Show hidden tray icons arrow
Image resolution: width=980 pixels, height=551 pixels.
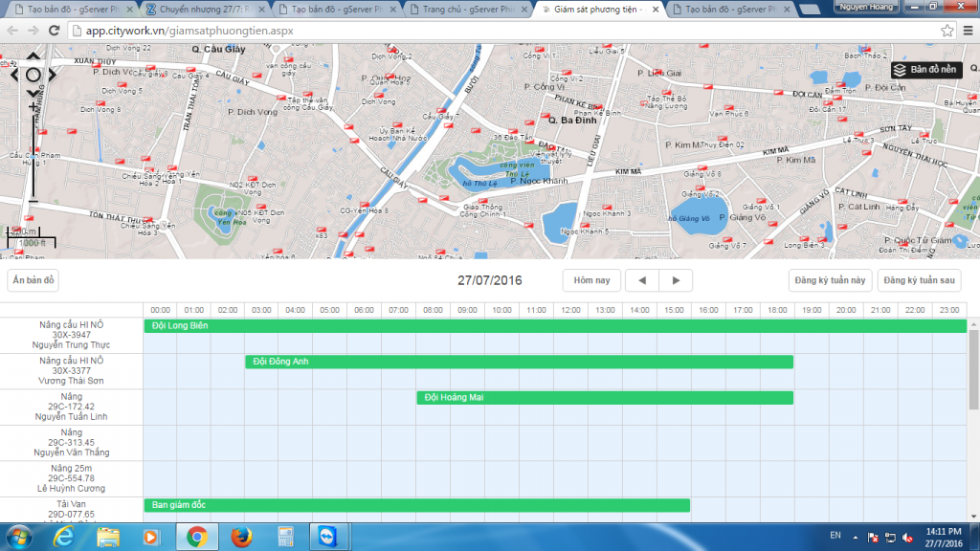(x=855, y=537)
